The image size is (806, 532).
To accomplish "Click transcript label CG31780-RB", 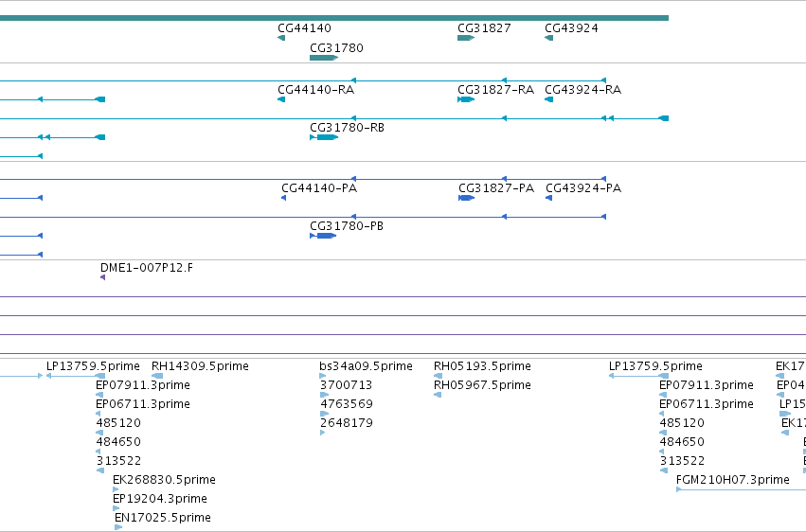I will tap(347, 128).
